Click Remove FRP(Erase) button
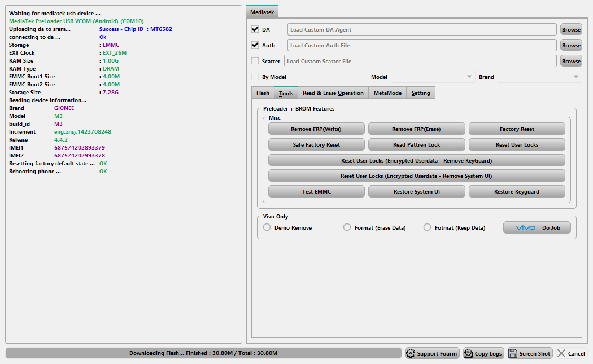Screen dimensions: 593x364 (416, 129)
